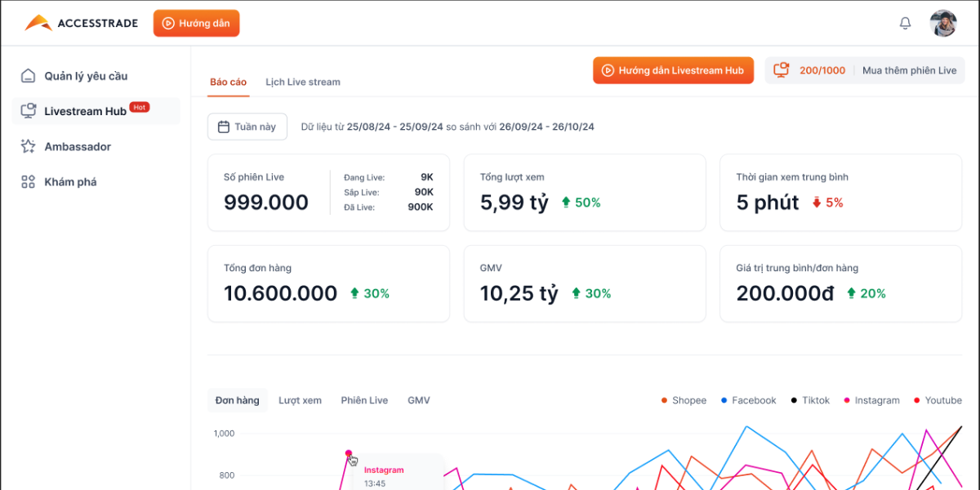Click the Quản lý yêu cầu home icon
Viewport: 980px width, 490px height.
click(x=29, y=76)
